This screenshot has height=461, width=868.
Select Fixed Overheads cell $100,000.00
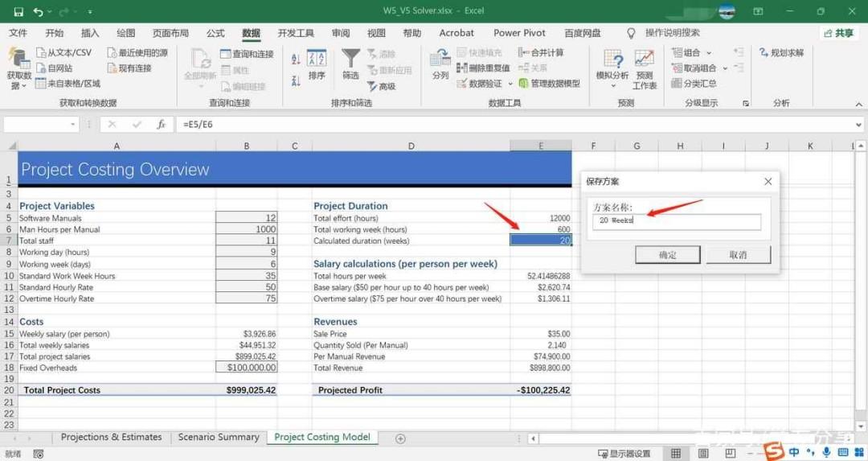coord(247,368)
